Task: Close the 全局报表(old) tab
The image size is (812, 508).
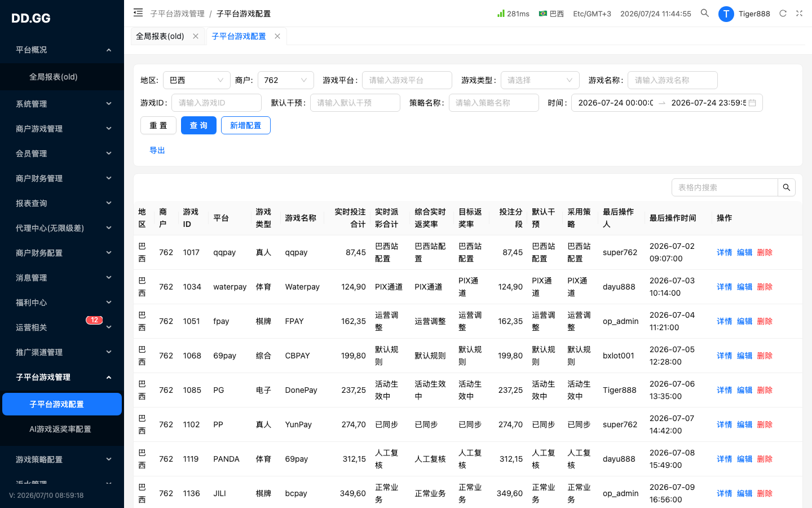Action: tap(196, 36)
